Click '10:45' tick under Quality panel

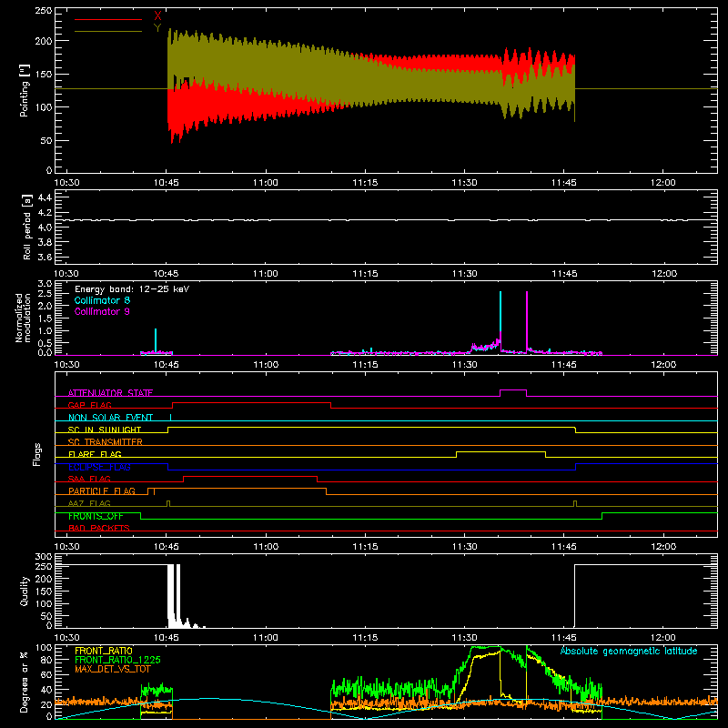coord(167,638)
